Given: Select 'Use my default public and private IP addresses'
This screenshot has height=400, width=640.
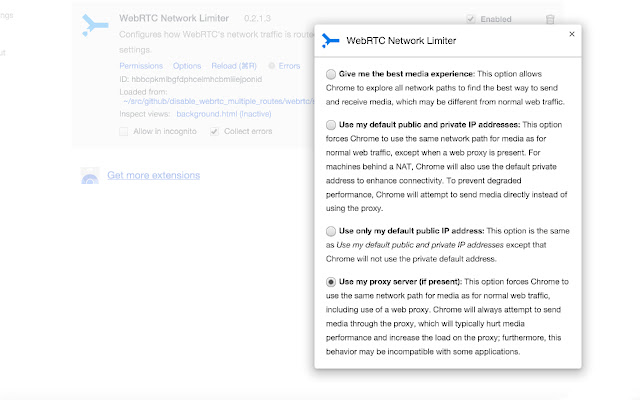Looking at the screenshot, I should coord(331,125).
